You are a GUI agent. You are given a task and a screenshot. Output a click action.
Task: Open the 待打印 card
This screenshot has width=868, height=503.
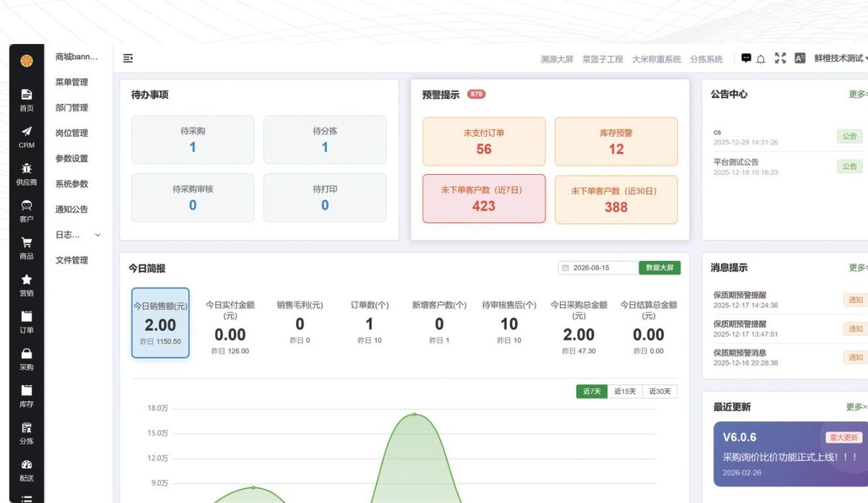pyautogui.click(x=325, y=197)
